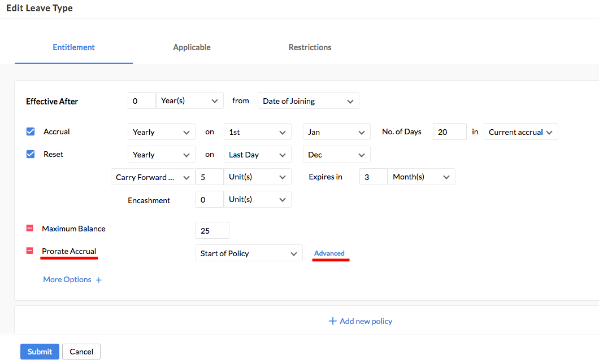Open the Advanced prorate link
599x364 pixels.
click(329, 253)
